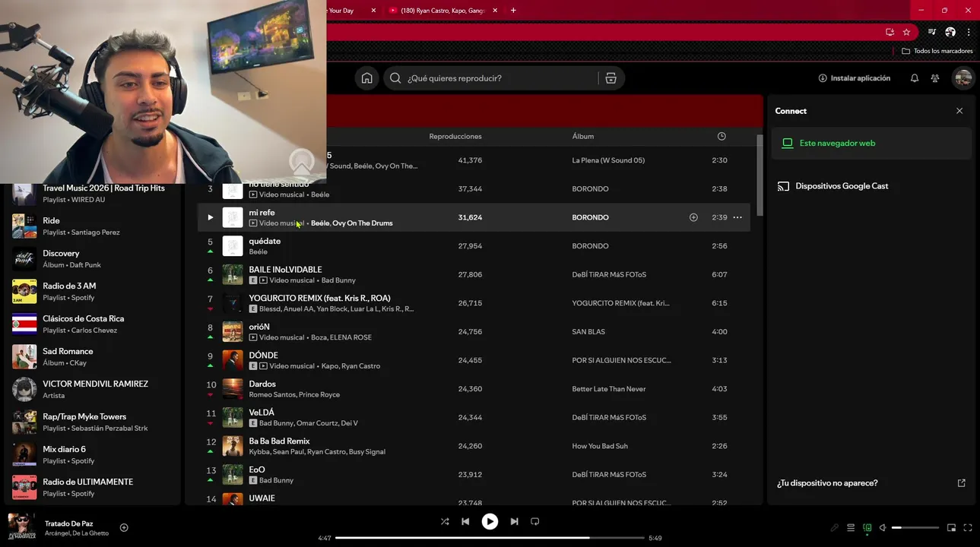Open 'Travel Music 2026 | Road Trip Hits' playlist
Image resolution: width=980 pixels, height=547 pixels.
point(93,194)
